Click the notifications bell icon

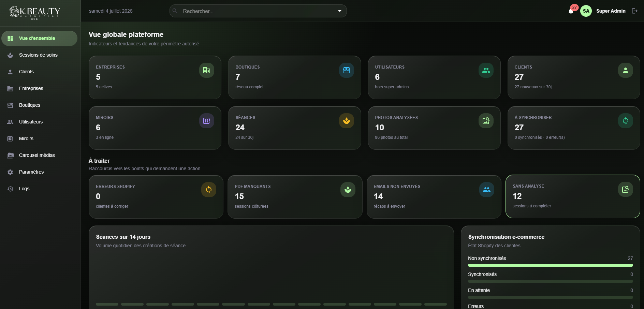(x=571, y=11)
